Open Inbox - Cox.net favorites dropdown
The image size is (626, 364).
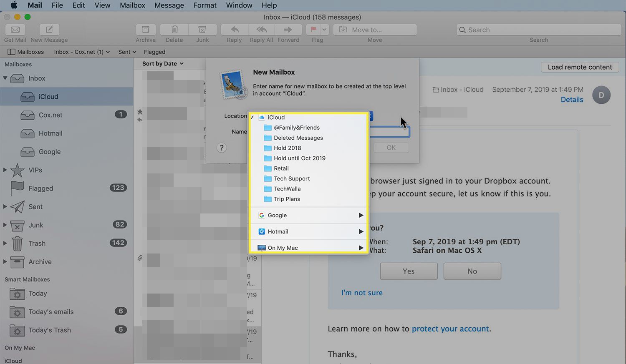(82, 52)
